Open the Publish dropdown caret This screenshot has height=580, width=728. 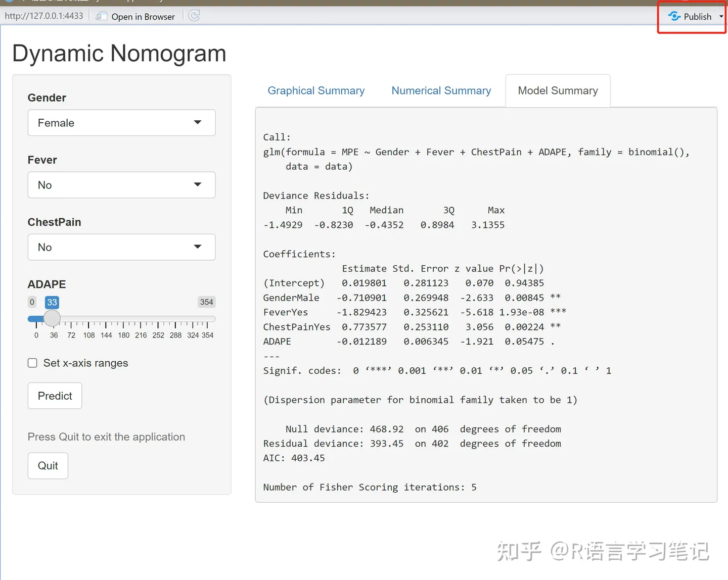pos(720,16)
